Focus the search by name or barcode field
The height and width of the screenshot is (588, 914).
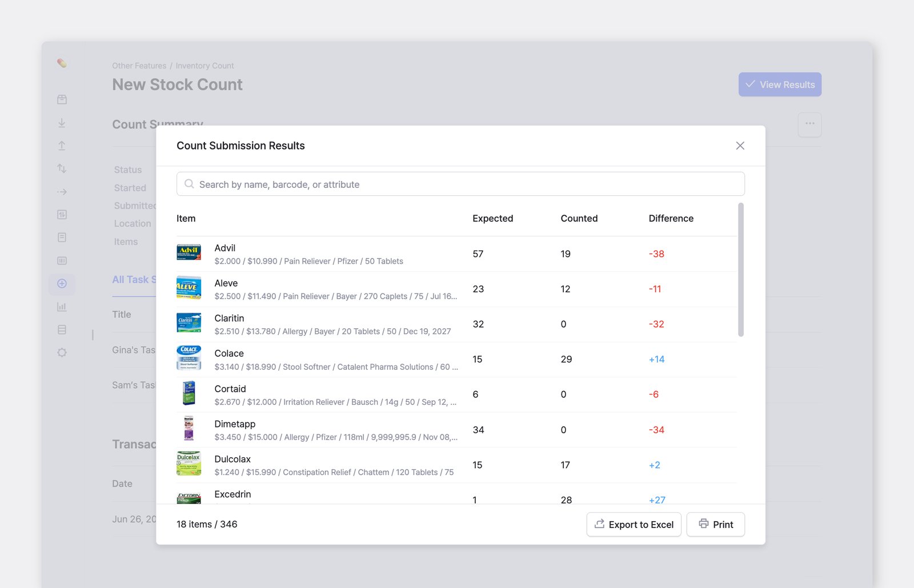pyautogui.click(x=460, y=184)
